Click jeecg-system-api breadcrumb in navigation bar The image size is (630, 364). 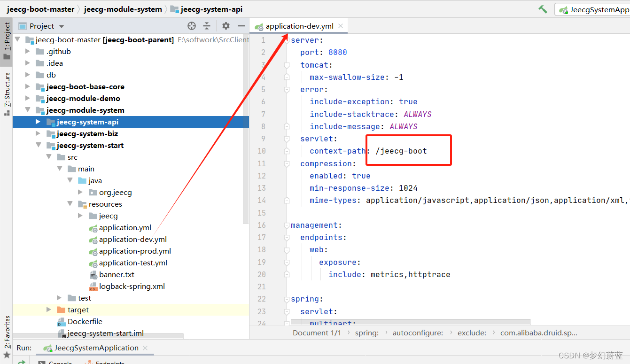click(207, 9)
